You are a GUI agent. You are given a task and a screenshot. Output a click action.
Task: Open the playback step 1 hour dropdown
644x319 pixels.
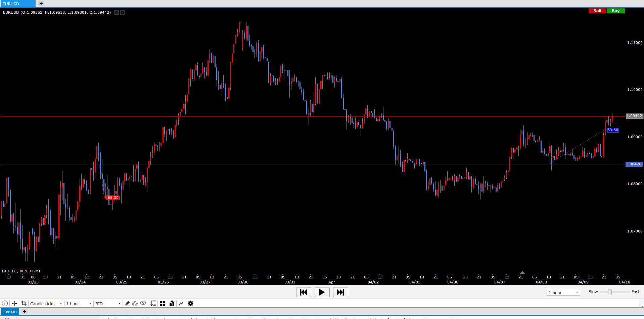[563, 293]
